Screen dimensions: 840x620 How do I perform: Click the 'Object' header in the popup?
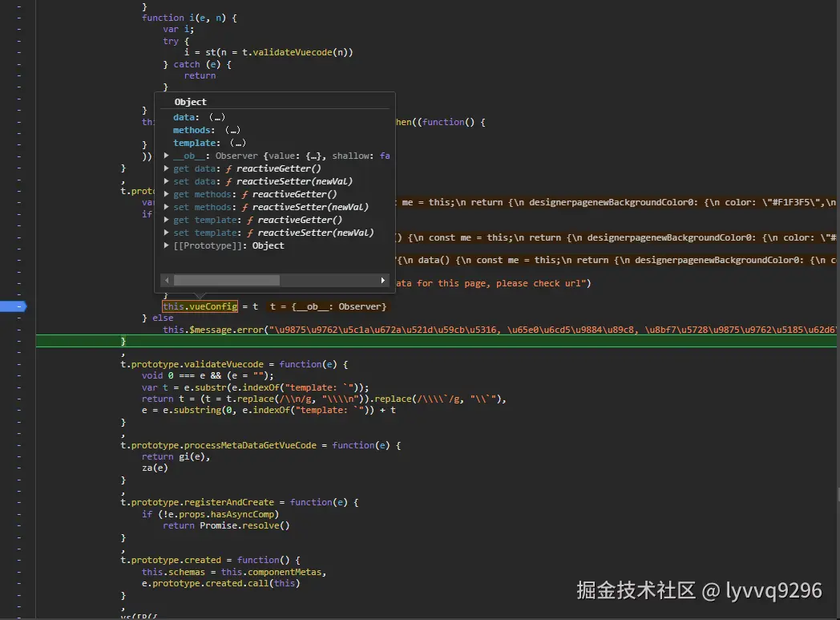click(x=190, y=102)
